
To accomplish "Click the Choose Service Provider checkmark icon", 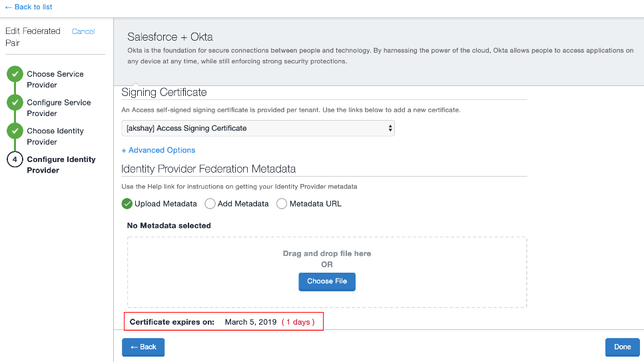I will coord(15,74).
